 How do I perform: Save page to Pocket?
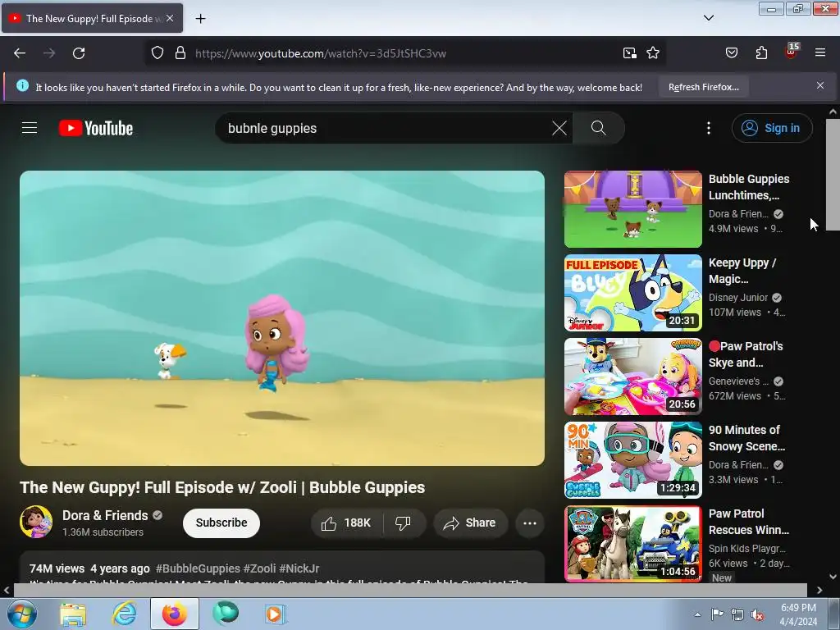click(731, 53)
